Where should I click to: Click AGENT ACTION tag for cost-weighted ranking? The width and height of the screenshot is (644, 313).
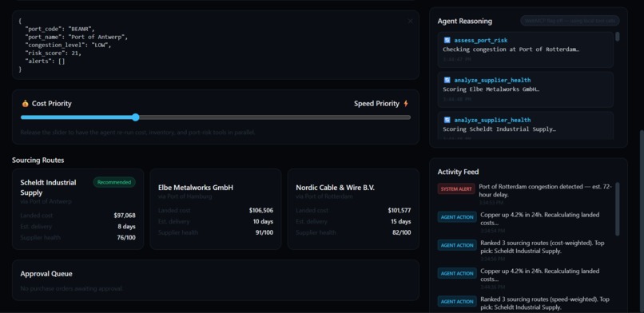pos(457,245)
